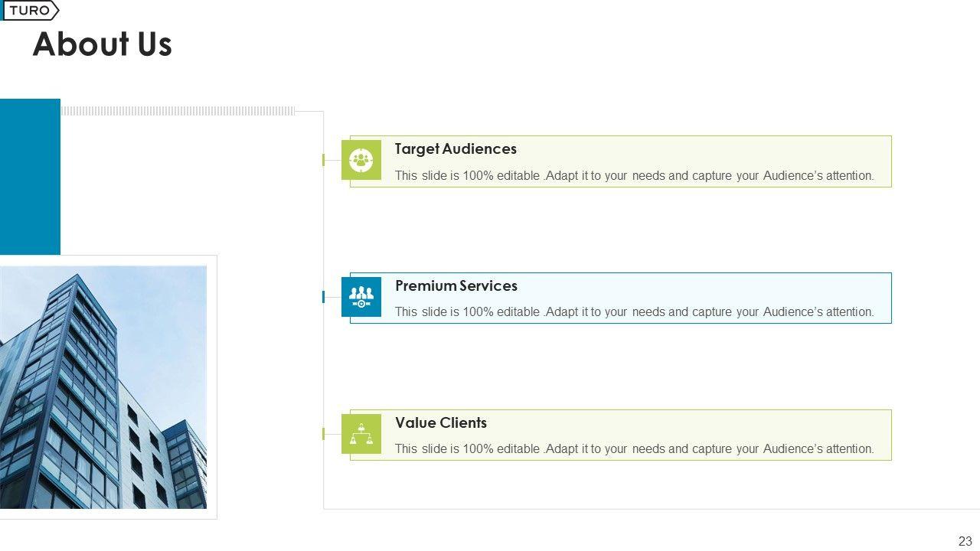
Task: Click description text under Value Clients
Action: [634, 449]
